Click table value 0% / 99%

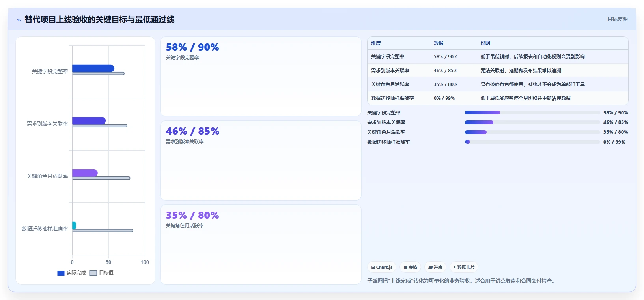pos(444,98)
